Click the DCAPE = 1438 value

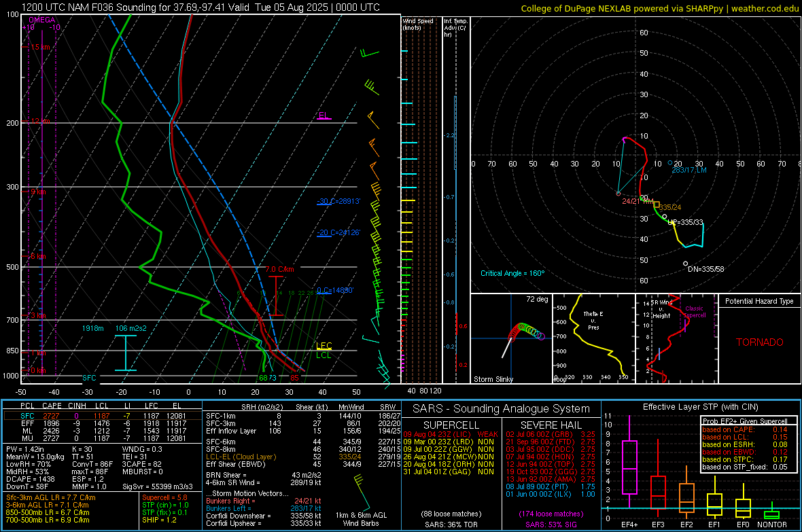30,479
